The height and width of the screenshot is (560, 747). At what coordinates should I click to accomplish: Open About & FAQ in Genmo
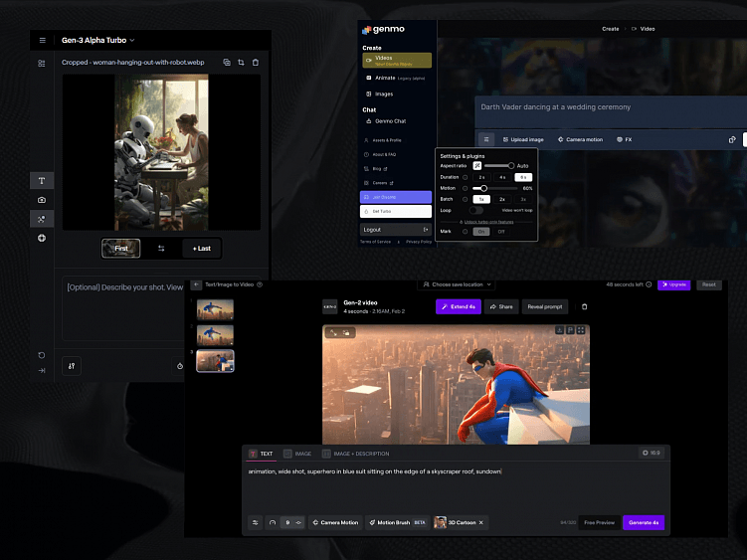pyautogui.click(x=380, y=154)
